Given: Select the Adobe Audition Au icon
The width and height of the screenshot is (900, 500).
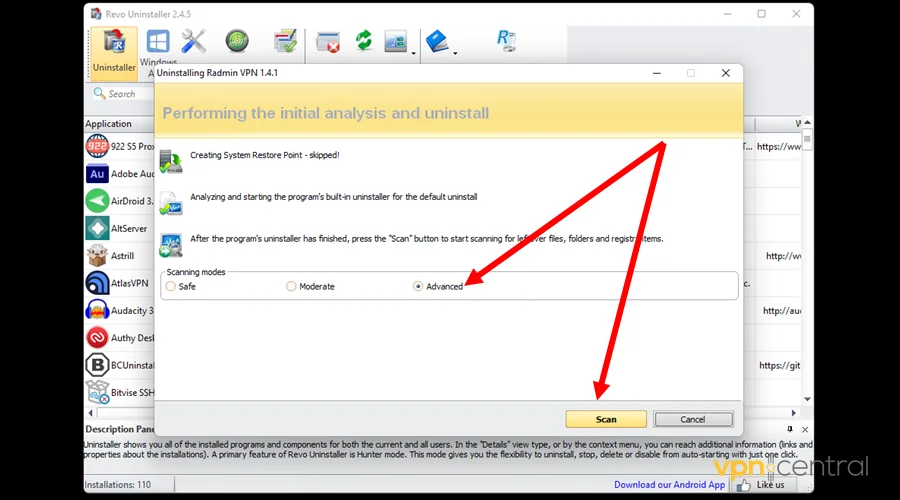Looking at the screenshot, I should tap(97, 173).
